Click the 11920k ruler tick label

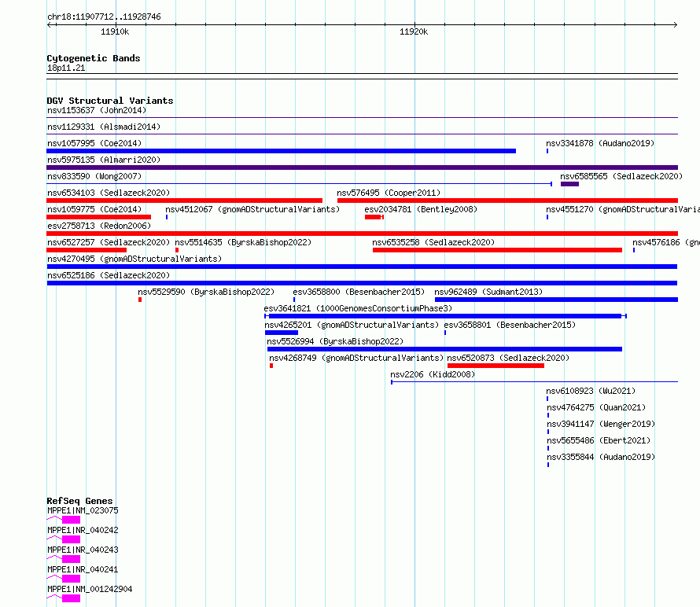(414, 31)
